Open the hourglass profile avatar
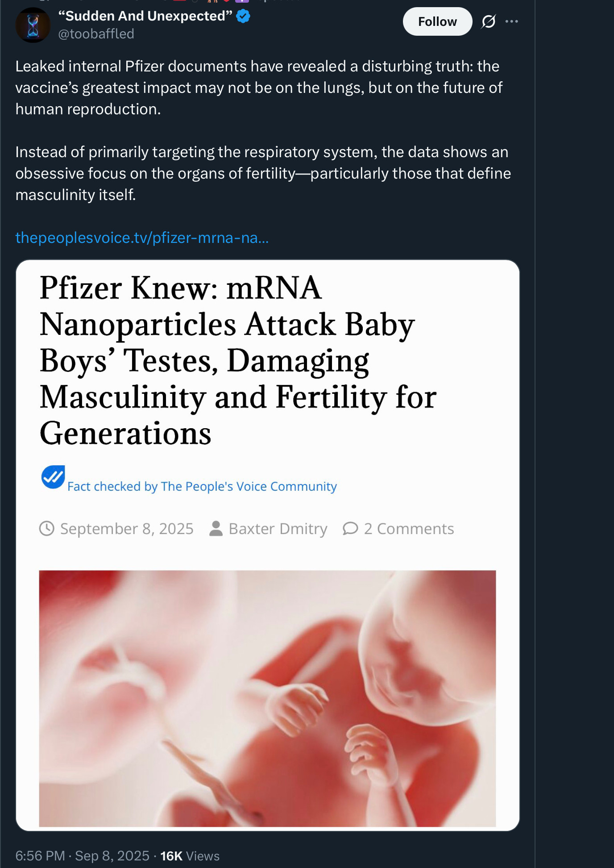This screenshot has width=614, height=868. [33, 25]
